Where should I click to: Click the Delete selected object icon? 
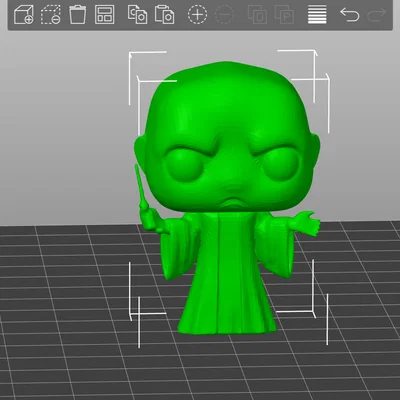click(51, 15)
